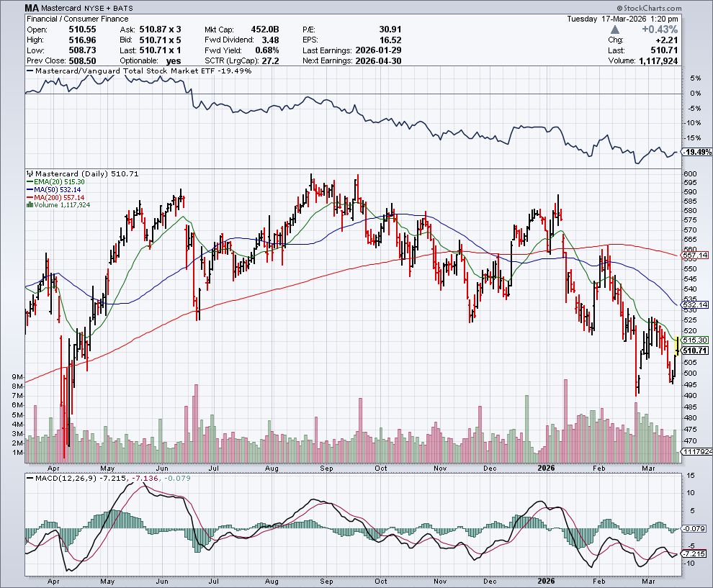Click the yellow 510.71 last price tag

click(x=695, y=350)
